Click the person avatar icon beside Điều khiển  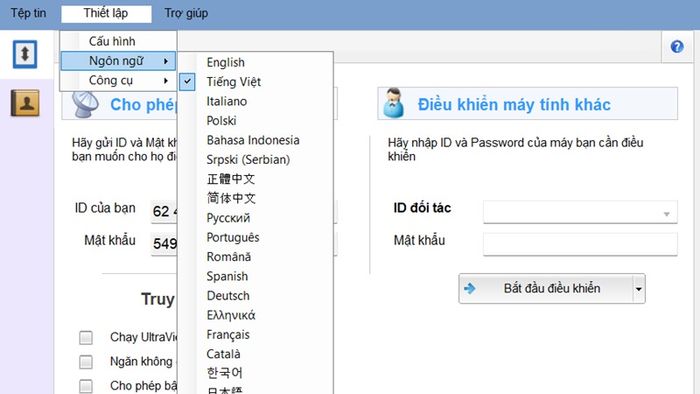click(x=393, y=103)
